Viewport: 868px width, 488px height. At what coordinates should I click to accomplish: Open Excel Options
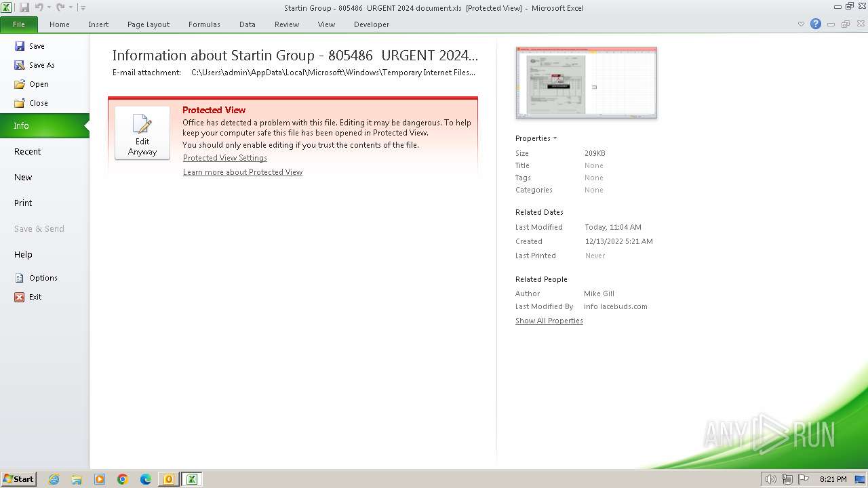point(36,278)
